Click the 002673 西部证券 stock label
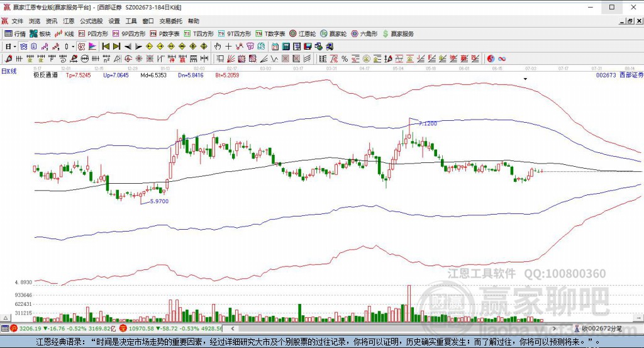Viewport: 644px width, 348px height. [619, 75]
